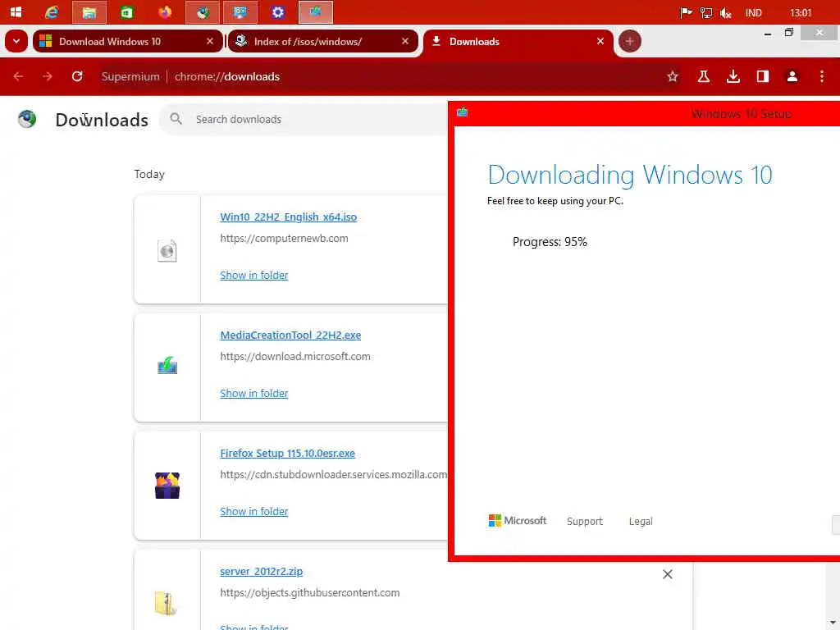
Task: Click the search magnifier icon
Action: click(x=176, y=119)
